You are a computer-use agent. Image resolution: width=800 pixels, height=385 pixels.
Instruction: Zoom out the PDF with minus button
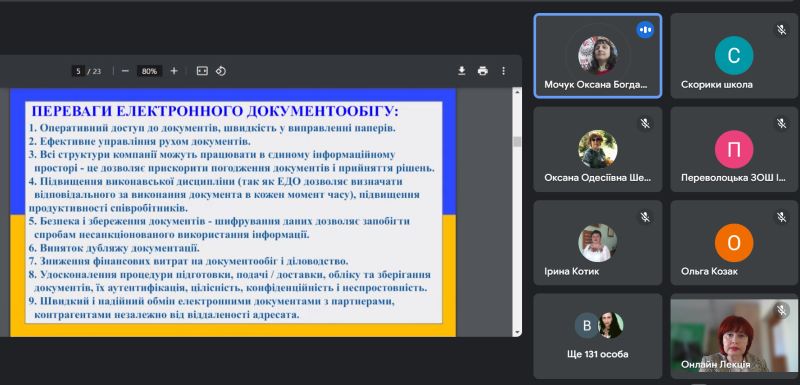point(126,71)
